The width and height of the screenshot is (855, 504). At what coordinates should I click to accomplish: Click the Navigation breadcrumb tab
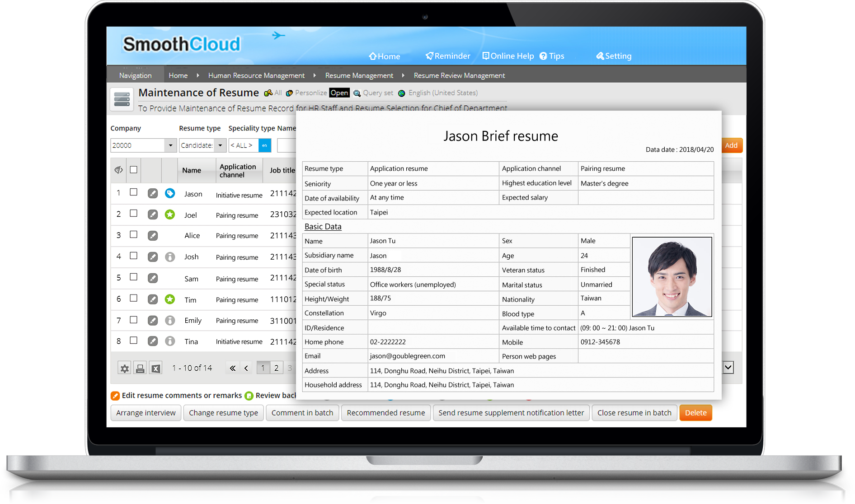pyautogui.click(x=135, y=75)
